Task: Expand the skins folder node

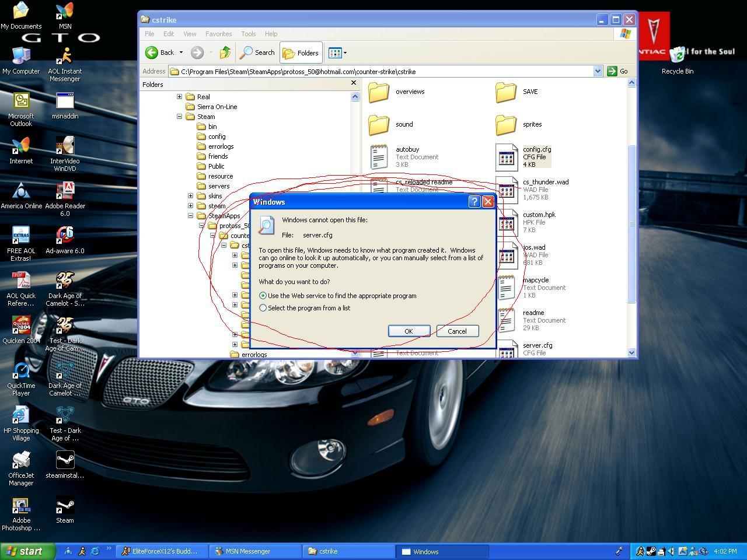Action: [x=190, y=196]
